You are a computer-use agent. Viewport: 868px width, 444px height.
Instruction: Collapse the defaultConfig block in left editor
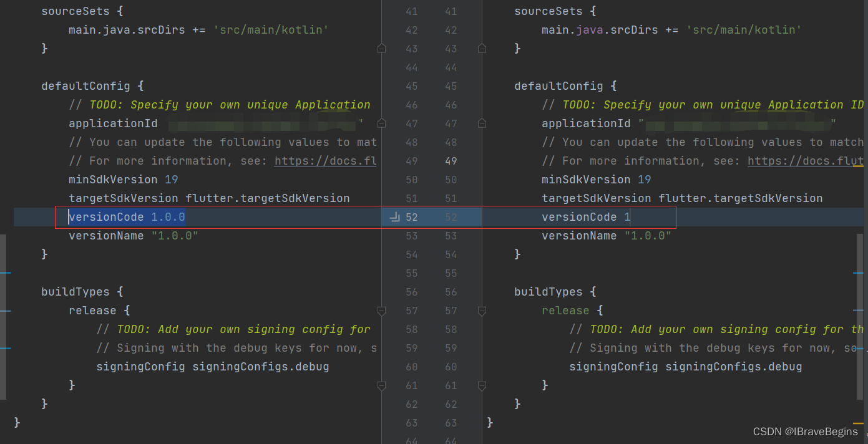(381, 123)
